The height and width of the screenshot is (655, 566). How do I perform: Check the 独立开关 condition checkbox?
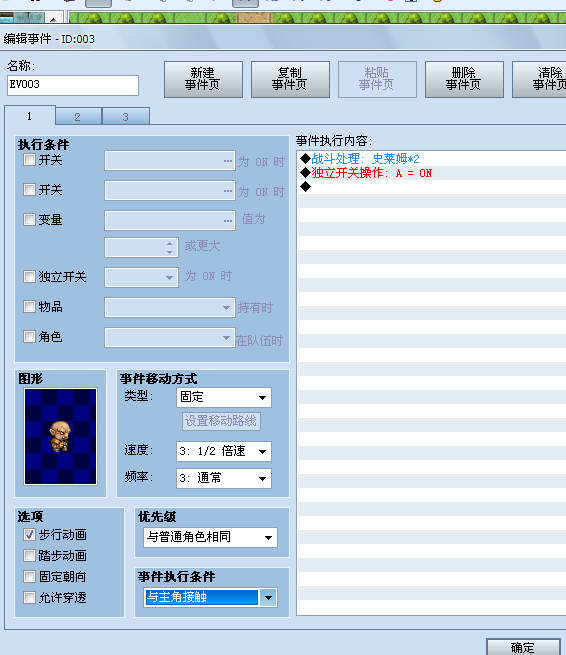click(29, 276)
